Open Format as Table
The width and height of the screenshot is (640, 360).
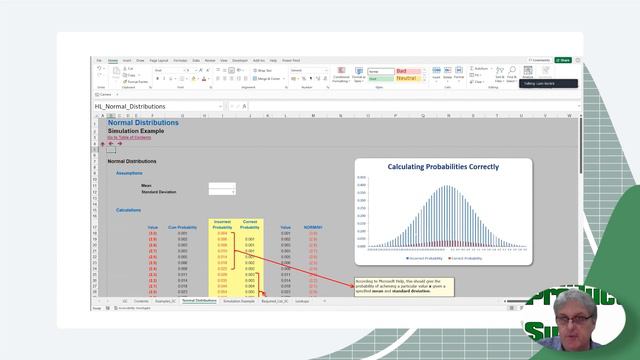coord(359,75)
